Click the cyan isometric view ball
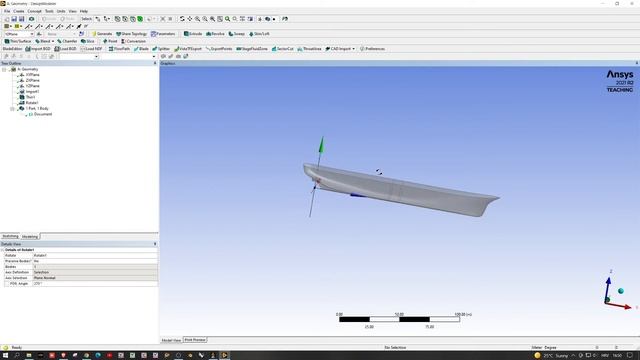 coord(621,291)
